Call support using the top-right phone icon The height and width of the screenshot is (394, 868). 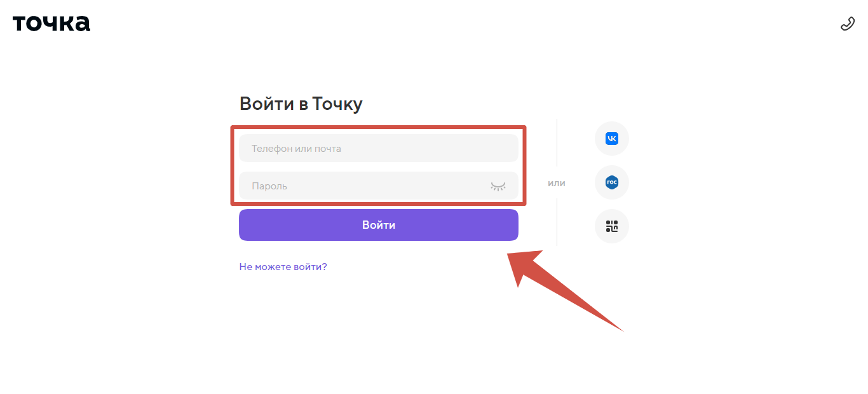point(847,24)
